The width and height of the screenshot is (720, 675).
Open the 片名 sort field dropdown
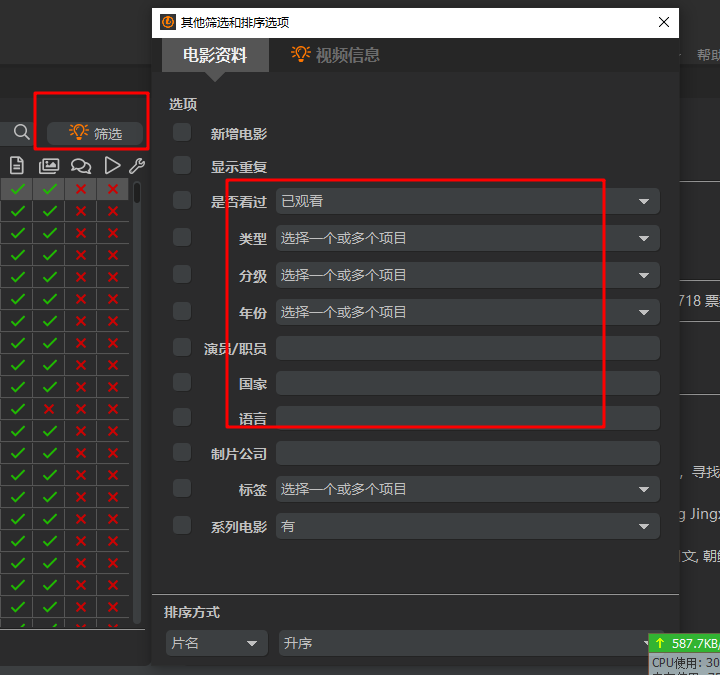[216, 643]
